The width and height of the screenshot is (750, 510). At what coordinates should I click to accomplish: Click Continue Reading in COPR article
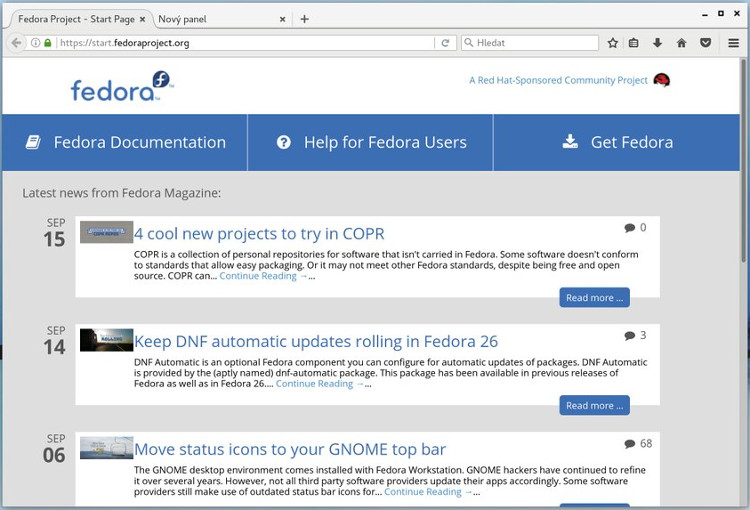click(x=263, y=276)
